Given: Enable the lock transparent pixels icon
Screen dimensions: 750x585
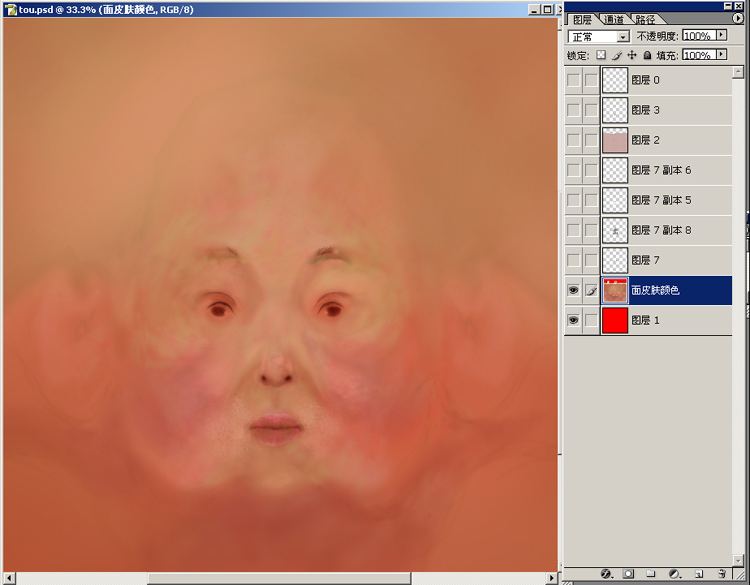Looking at the screenshot, I should pyautogui.click(x=601, y=56).
